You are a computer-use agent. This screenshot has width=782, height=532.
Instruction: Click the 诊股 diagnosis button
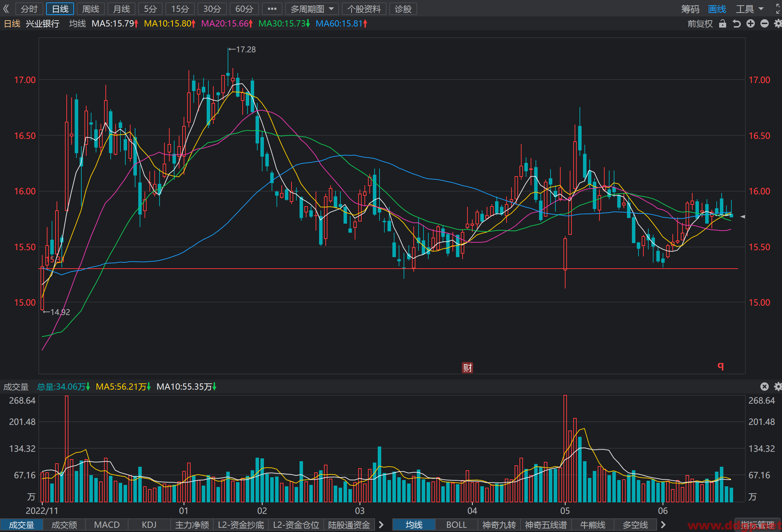(403, 9)
